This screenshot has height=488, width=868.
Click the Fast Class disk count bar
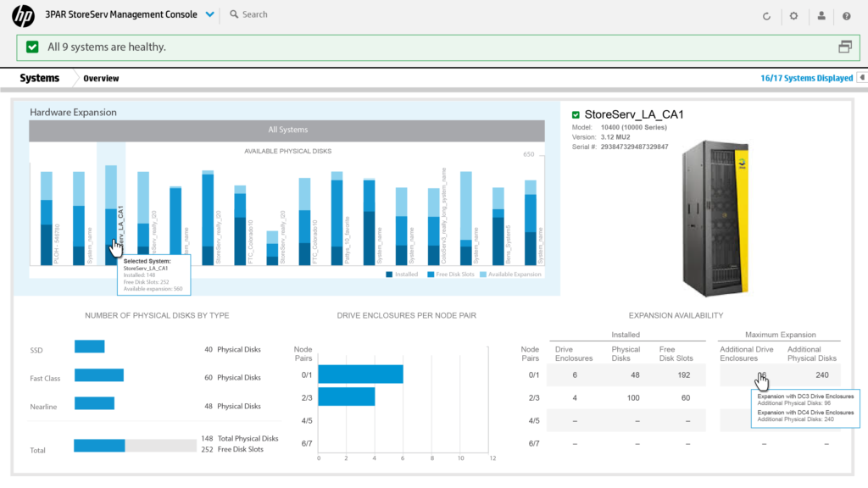99,375
